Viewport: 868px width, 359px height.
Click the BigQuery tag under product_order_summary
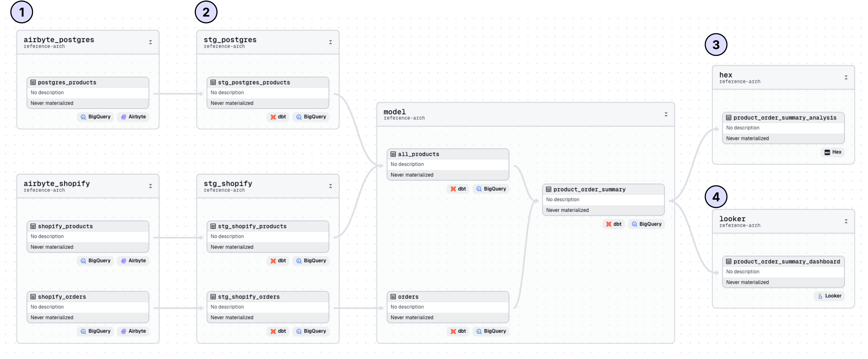646,224
